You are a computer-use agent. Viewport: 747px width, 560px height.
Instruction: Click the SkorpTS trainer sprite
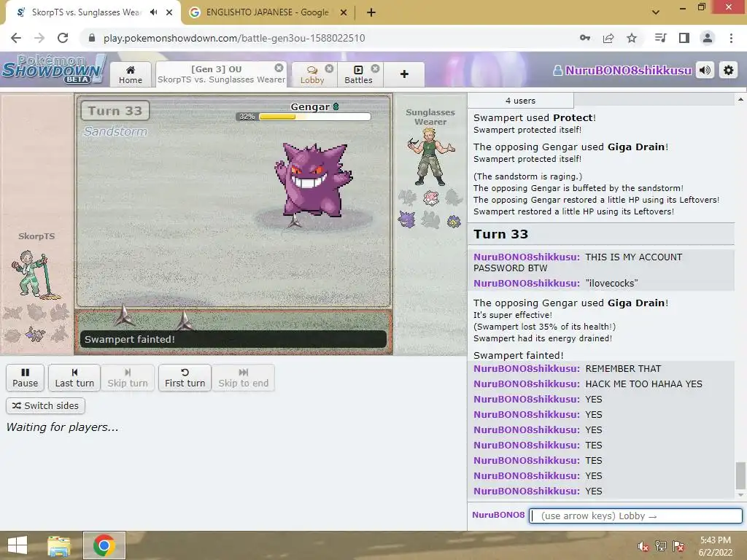[x=35, y=276]
